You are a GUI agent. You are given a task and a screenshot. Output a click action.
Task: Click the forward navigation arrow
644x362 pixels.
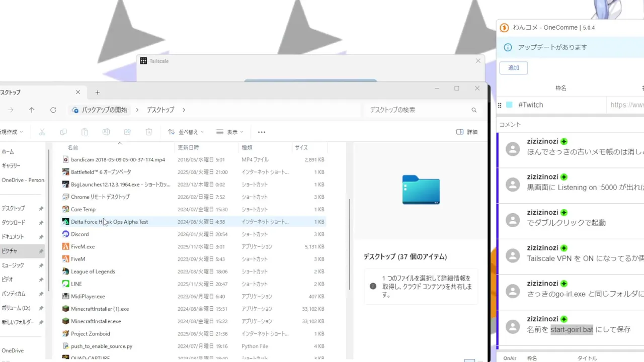(11, 110)
